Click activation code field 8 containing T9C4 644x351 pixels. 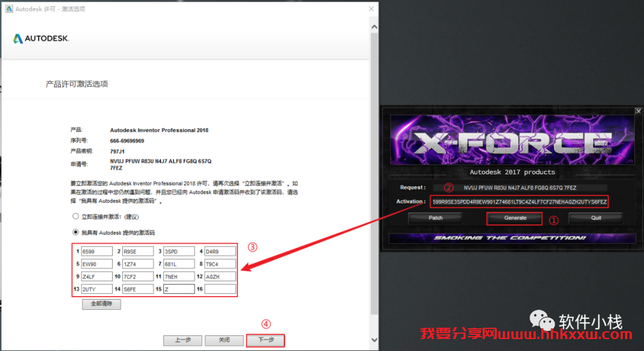point(220,264)
